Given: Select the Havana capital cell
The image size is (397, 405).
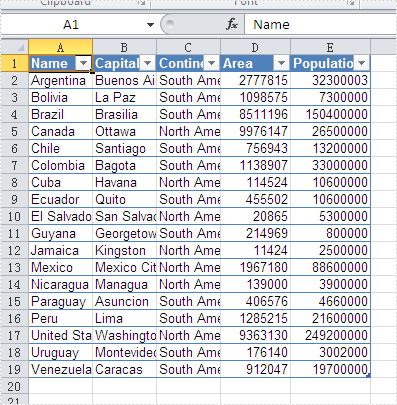Looking at the screenshot, I should click(124, 182).
